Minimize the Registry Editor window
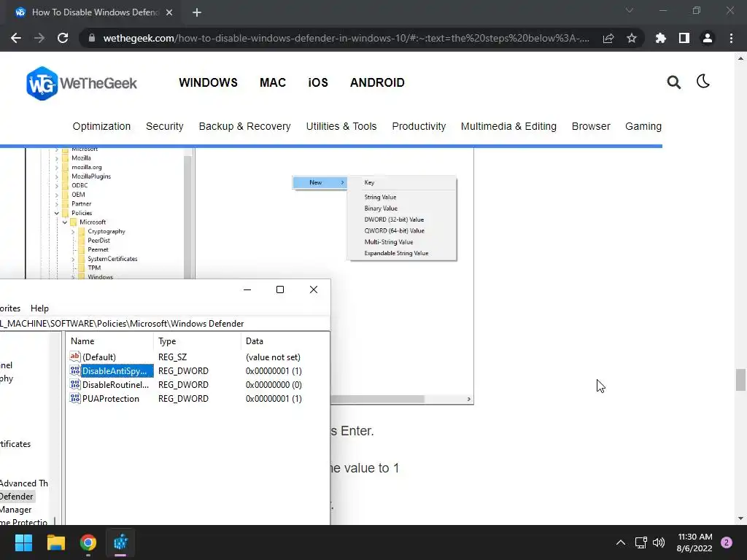This screenshot has width=747, height=560. (x=247, y=289)
